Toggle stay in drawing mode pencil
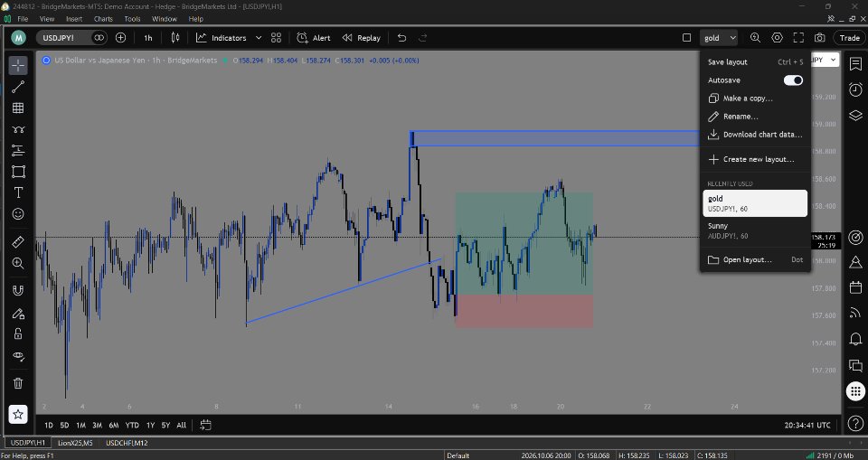The width and height of the screenshot is (868, 460). [18, 314]
